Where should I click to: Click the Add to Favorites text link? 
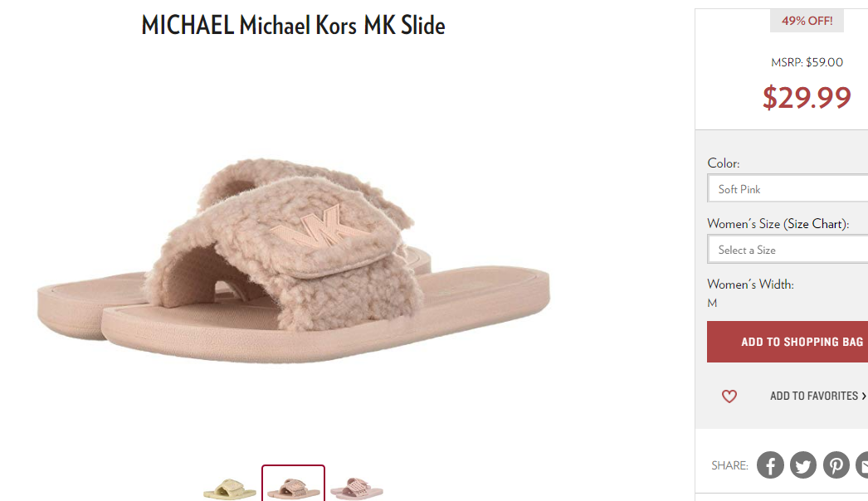pyautogui.click(x=814, y=396)
